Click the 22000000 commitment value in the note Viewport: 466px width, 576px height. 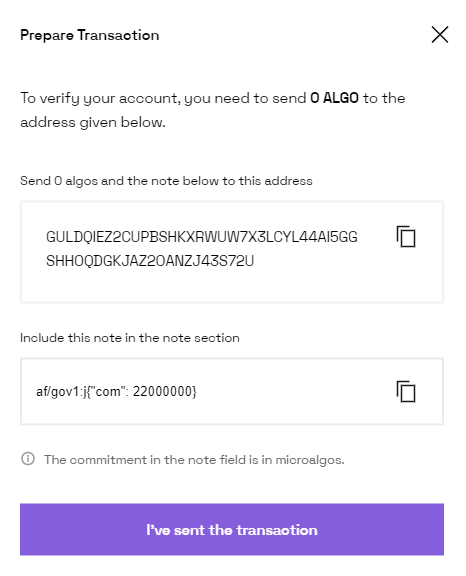tap(163, 392)
